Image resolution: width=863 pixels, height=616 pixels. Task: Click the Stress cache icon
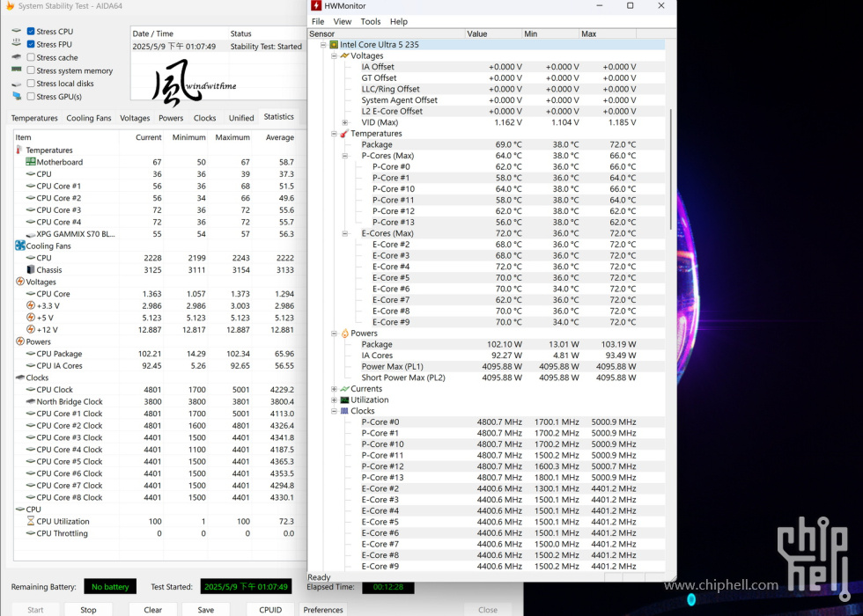(x=17, y=57)
